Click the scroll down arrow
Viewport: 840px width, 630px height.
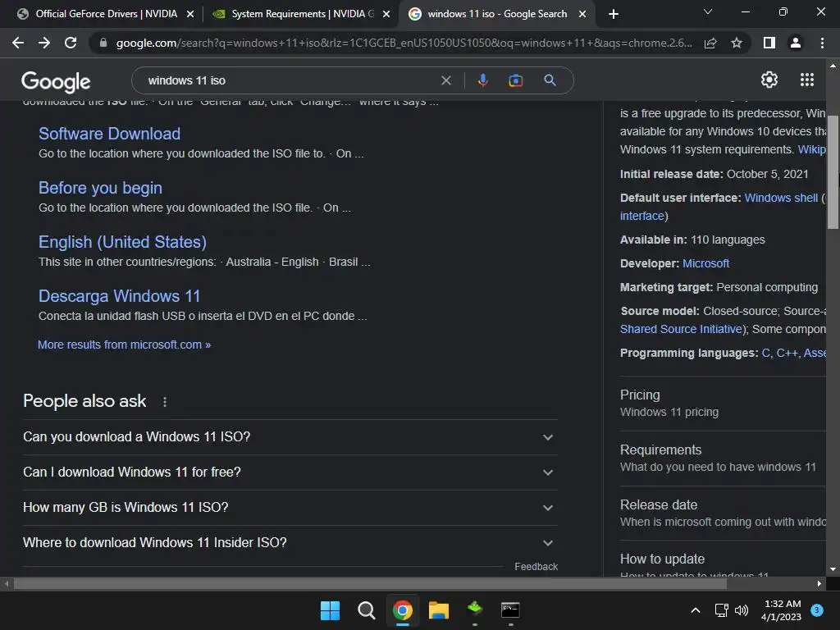click(833, 569)
